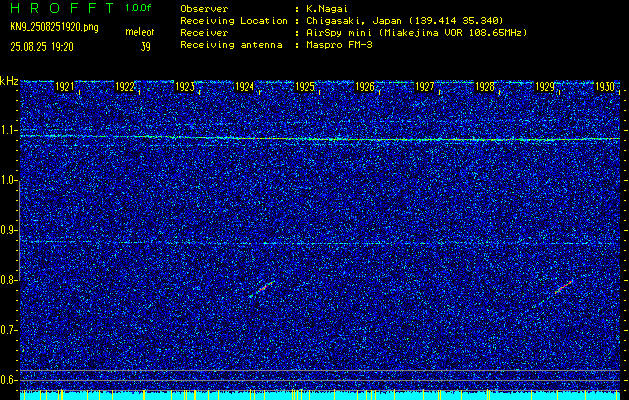Select the file name KN9_2508251920.png
Viewport: 629px width, 400px height.
point(54,27)
